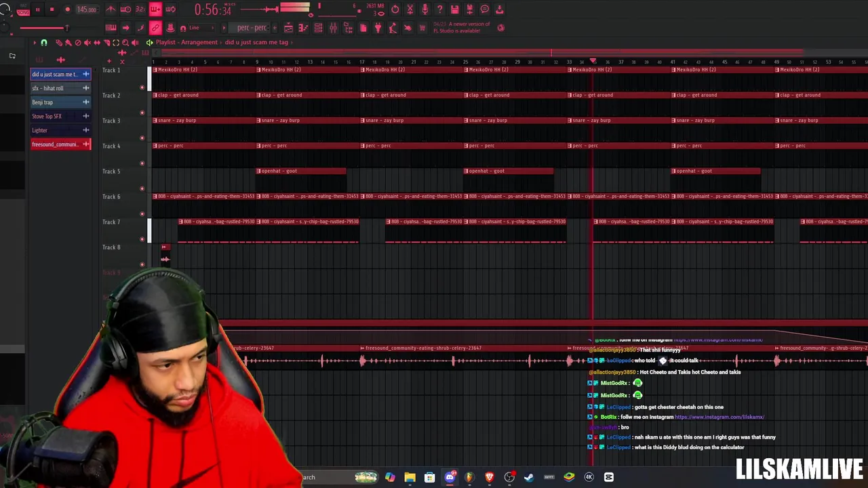
Task: Select Lighter in picker
Action: click(60, 130)
